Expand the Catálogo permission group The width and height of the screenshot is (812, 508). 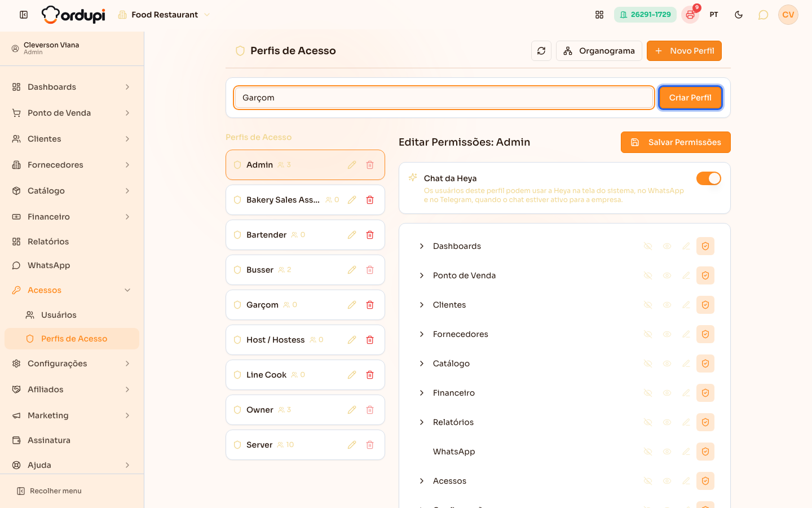click(x=422, y=364)
